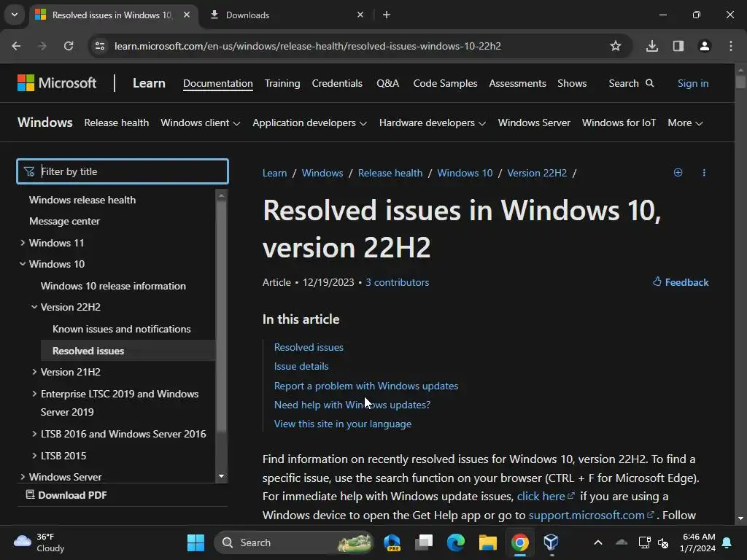Open Known issues and notifications
The width and height of the screenshot is (747, 560).
122,329
